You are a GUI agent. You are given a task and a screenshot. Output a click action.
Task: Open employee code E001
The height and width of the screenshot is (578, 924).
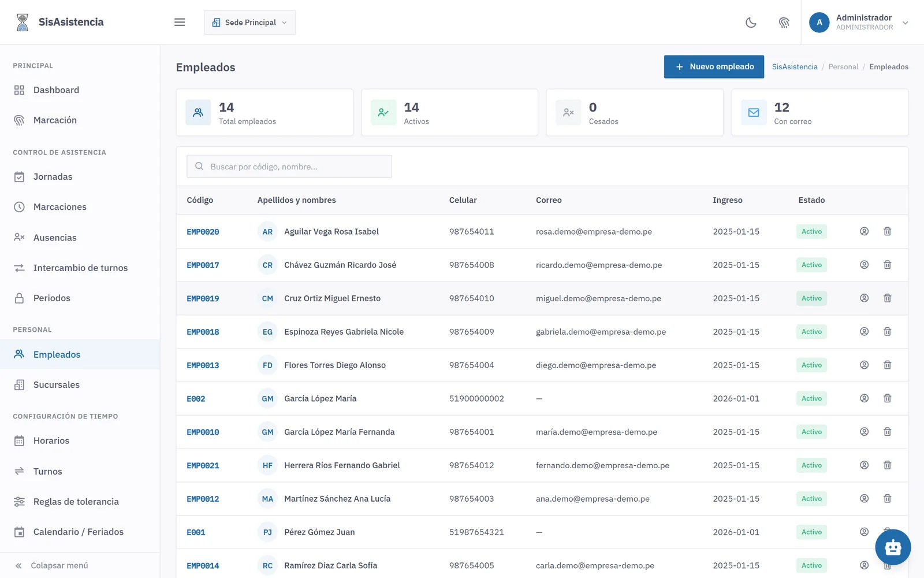(x=196, y=532)
